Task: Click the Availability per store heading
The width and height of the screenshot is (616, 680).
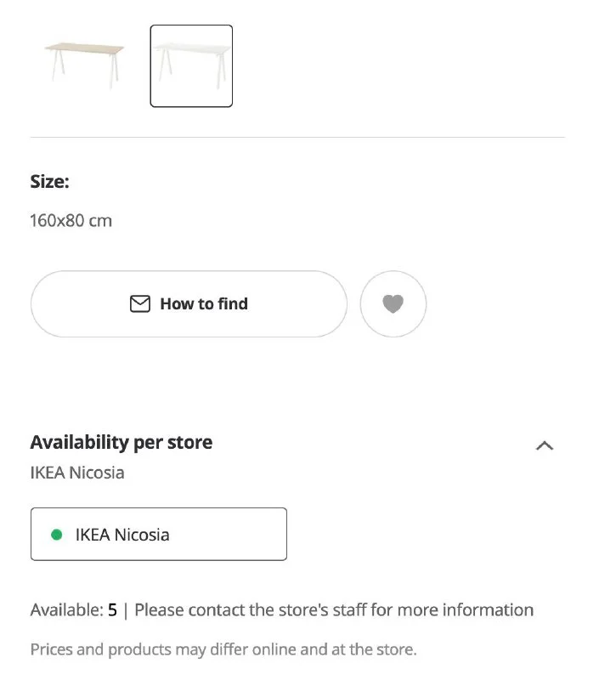Action: pos(122,442)
